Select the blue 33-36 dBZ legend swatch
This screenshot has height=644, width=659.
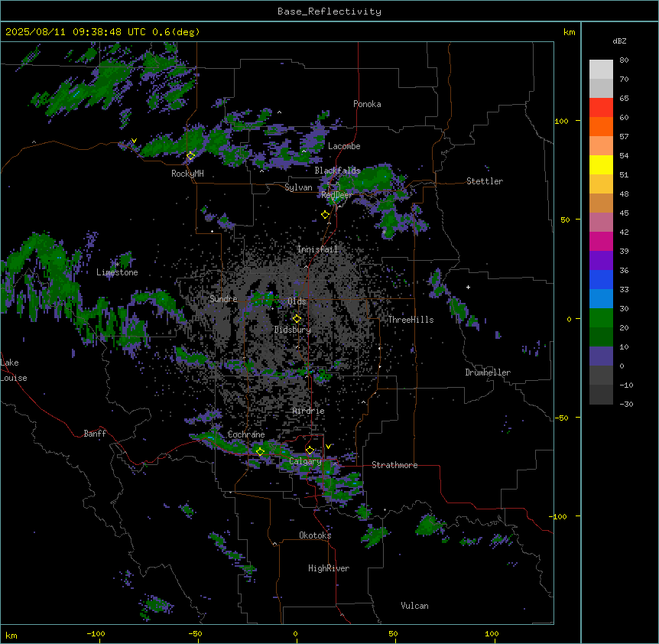(x=601, y=279)
